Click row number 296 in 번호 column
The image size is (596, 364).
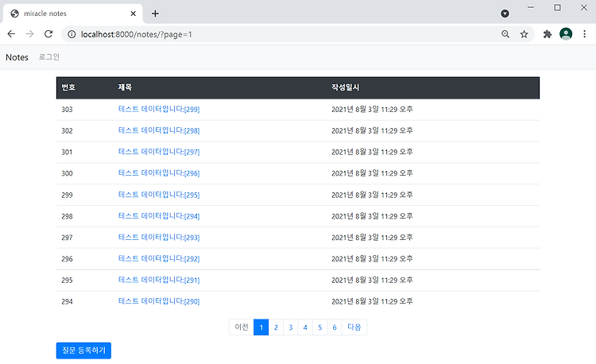click(67, 259)
